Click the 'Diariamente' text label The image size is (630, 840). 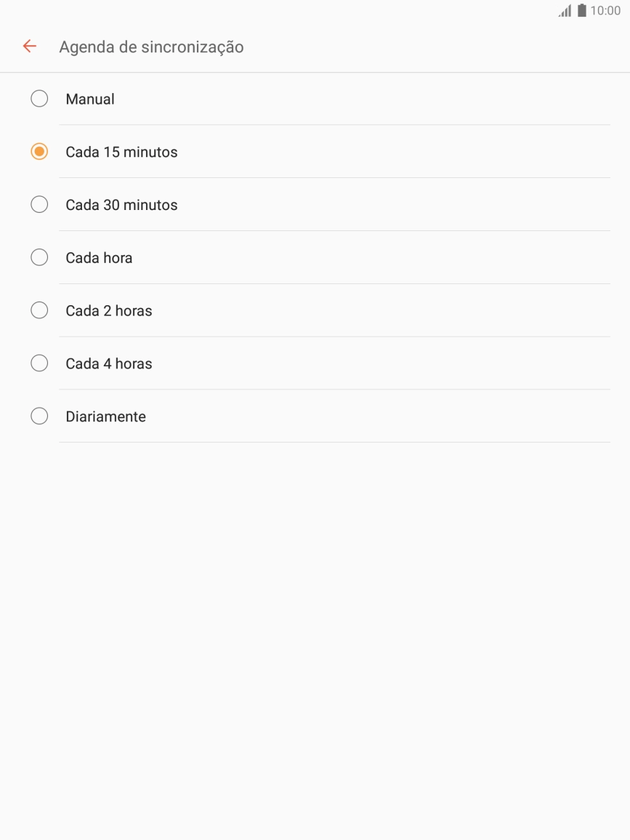pos(105,417)
